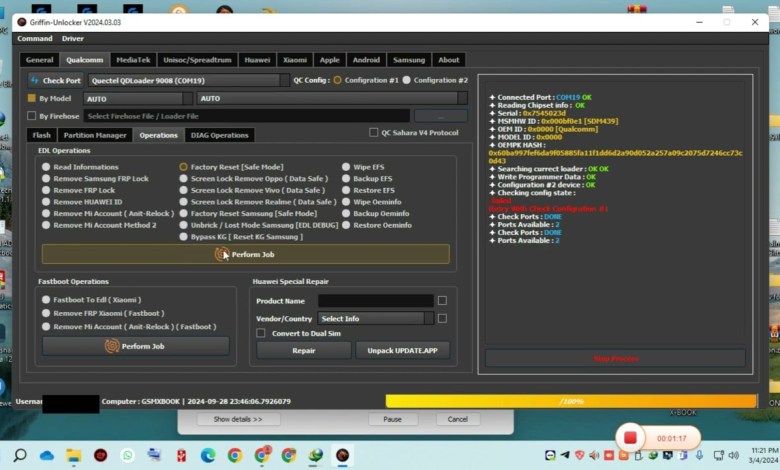Viewport: 780px width, 470px height.
Task: Click the Brave shield tray icon
Action: tap(580, 455)
